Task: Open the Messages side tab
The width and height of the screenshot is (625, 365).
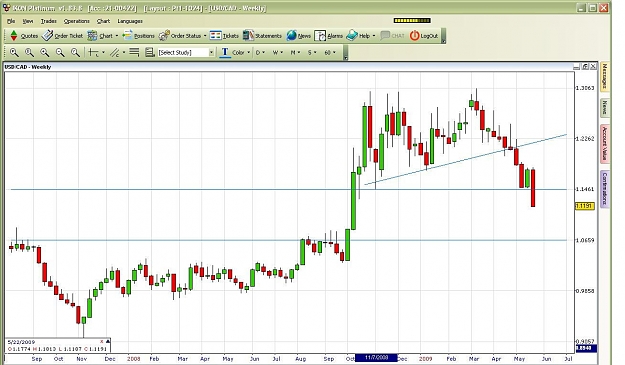Action: pos(605,76)
